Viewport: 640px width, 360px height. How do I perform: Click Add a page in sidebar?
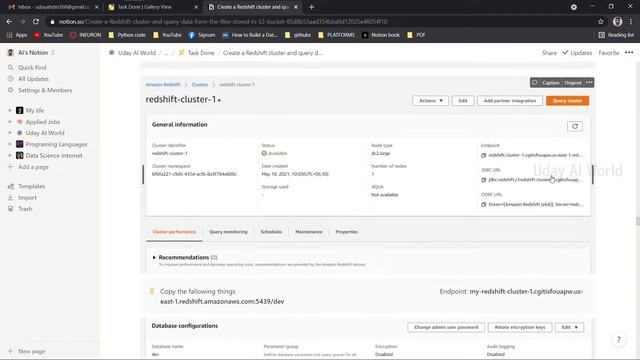point(33,167)
